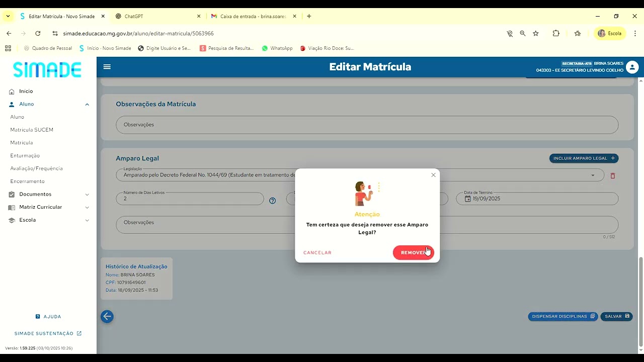644x362 pixels.
Task: Open Enturmação in the sidebar
Action: (x=25, y=155)
